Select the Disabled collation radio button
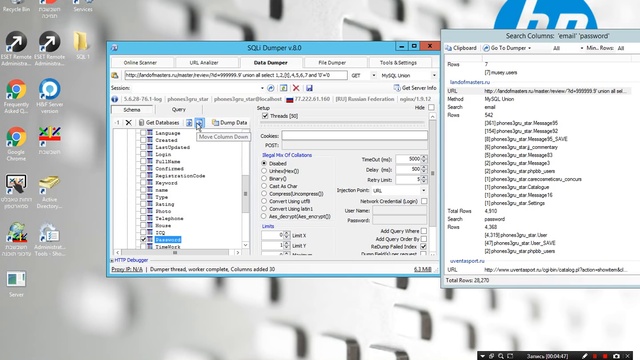Screen dimensions: 640x360 (x=264, y=163)
